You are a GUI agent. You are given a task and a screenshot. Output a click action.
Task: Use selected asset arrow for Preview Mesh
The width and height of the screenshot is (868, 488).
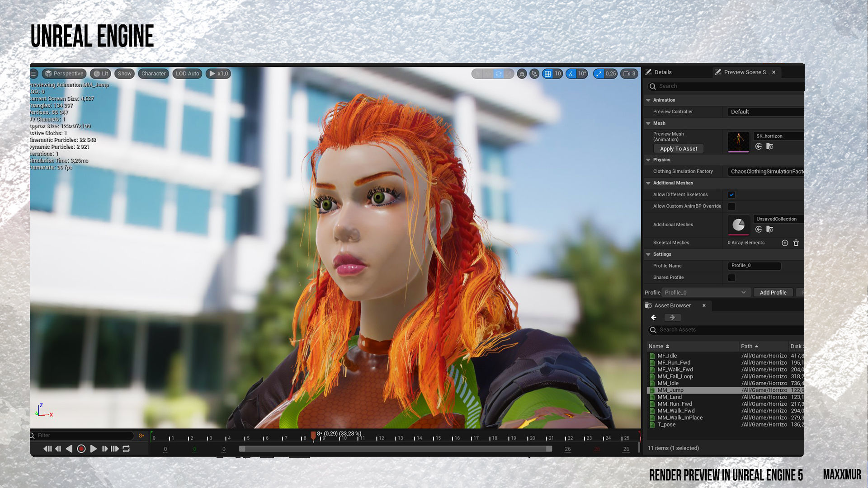[x=759, y=146]
